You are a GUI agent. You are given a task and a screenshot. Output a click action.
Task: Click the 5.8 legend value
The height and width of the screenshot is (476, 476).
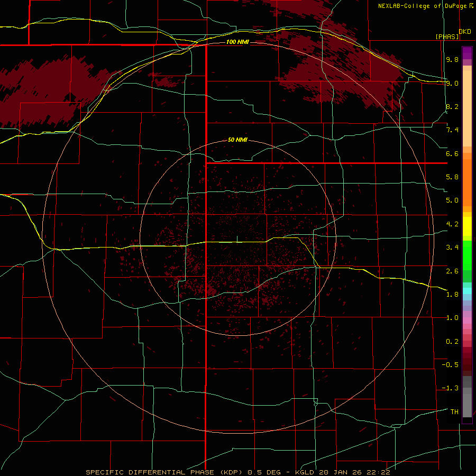click(x=452, y=177)
